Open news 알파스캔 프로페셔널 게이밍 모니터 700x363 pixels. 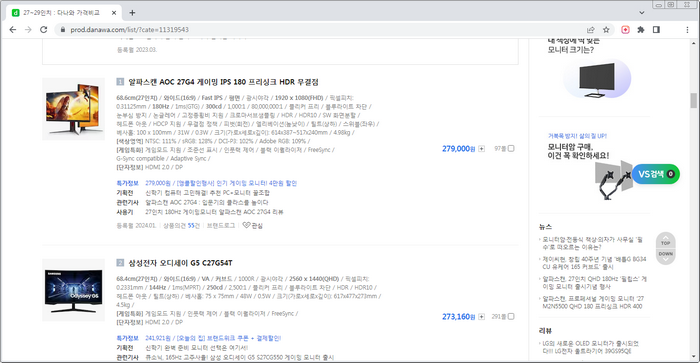coord(593,302)
